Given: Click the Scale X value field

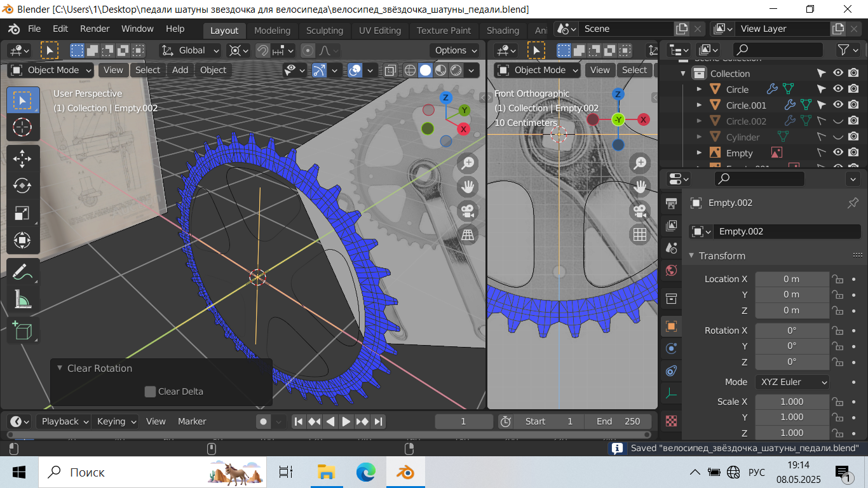Looking at the screenshot, I should [792, 402].
